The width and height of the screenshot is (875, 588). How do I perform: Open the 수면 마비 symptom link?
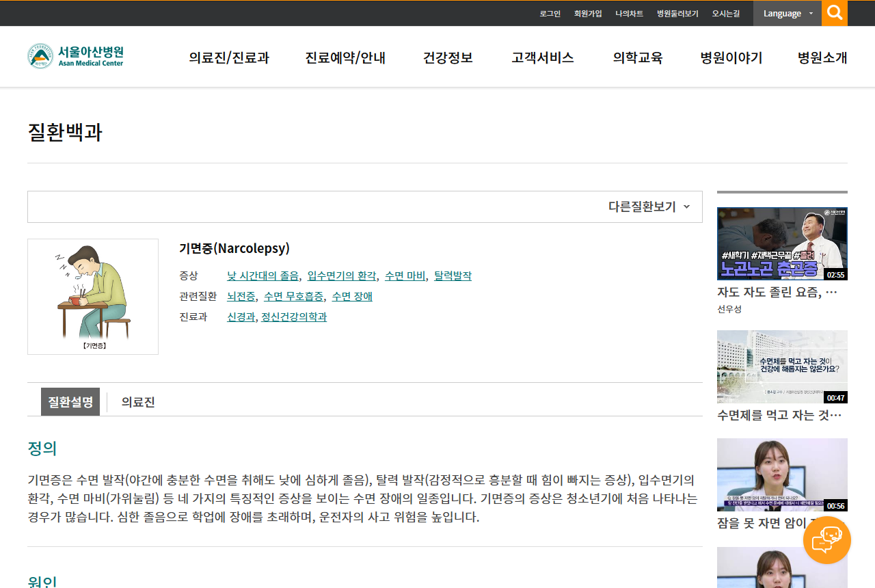[405, 276]
